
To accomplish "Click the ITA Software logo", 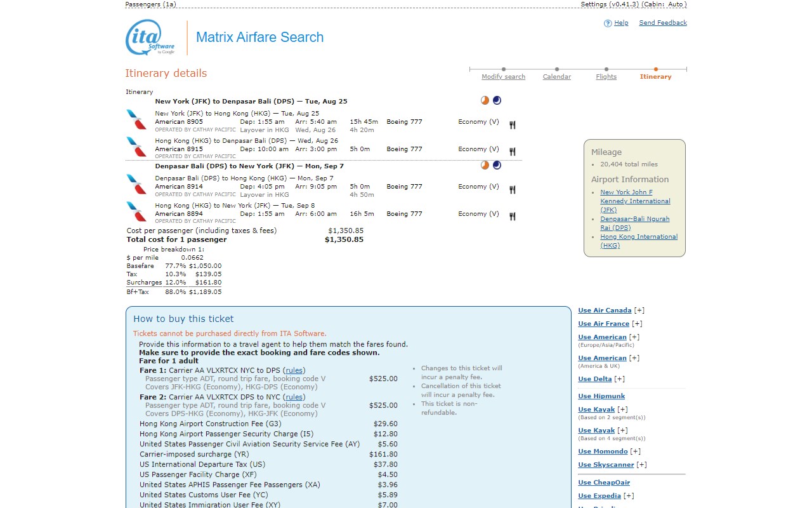I will click(150, 37).
